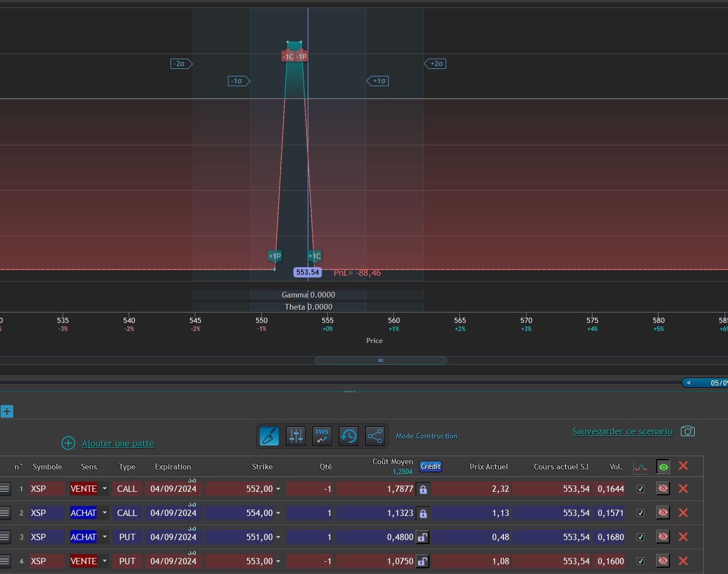Delete leg 3 with the red X
The image size is (728, 574).
(683, 537)
